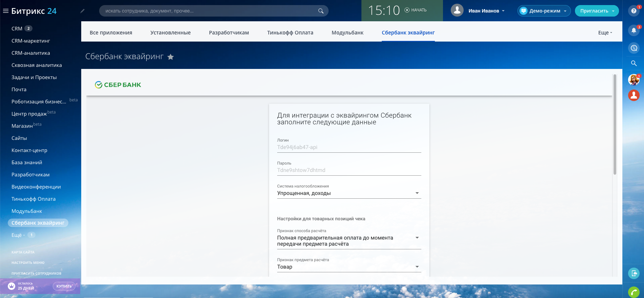The height and width of the screenshot is (298, 644).
Task: Add Сбербанк эквайринг to favorites with star
Action: click(171, 57)
